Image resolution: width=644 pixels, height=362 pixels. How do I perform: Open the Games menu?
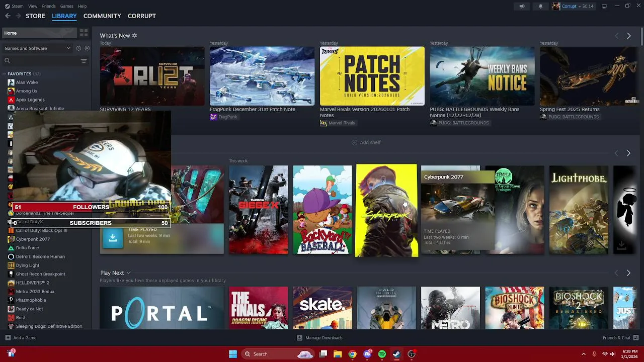click(66, 6)
